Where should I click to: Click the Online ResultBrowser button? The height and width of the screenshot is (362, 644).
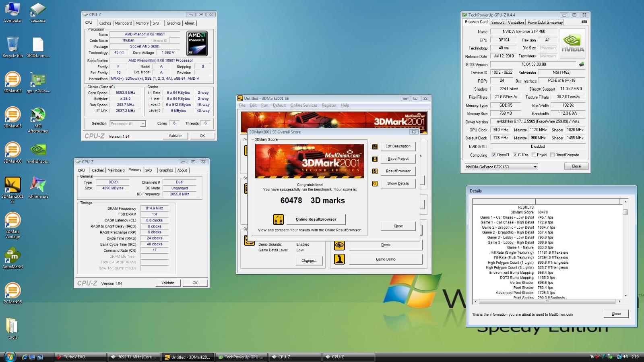(316, 219)
